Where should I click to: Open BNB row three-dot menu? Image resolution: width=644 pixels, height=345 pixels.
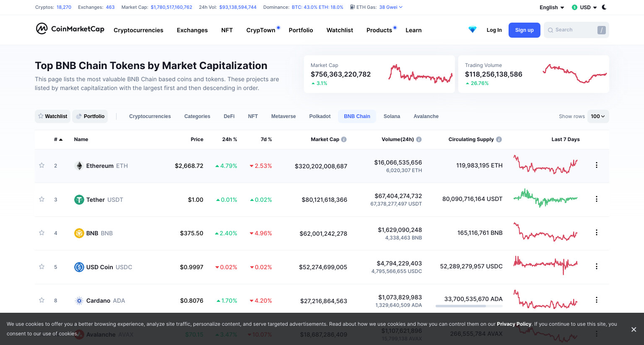[x=597, y=233]
